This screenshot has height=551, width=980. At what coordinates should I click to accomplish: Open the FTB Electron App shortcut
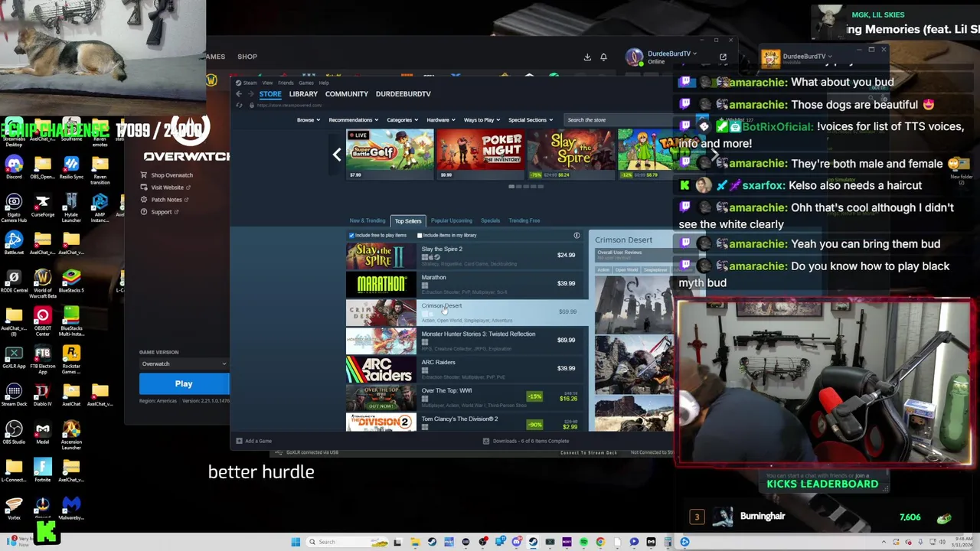point(43,359)
